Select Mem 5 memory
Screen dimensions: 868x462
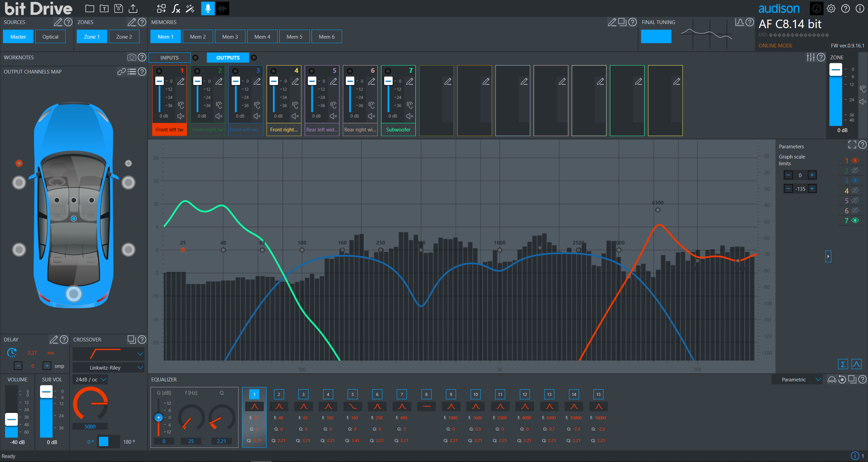click(x=294, y=37)
